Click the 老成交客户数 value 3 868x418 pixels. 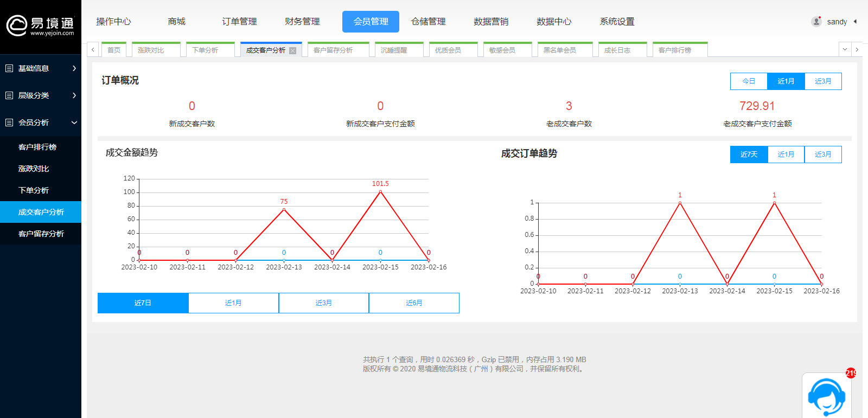click(569, 106)
